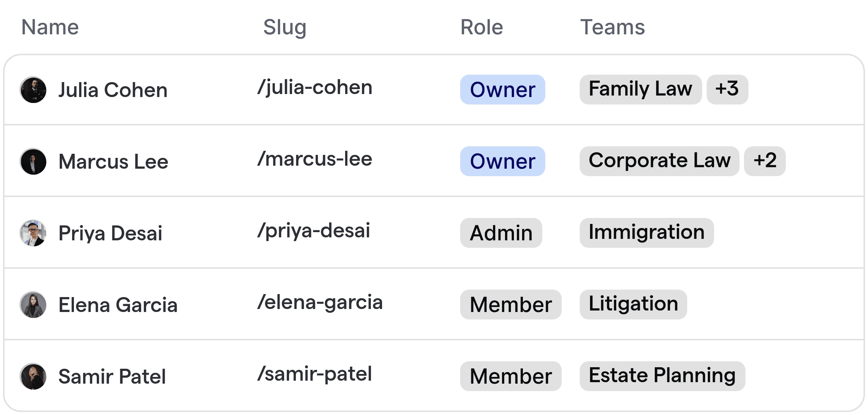The image size is (868, 415).
Task: Click the Estate Planning team tag
Action: pos(661,375)
